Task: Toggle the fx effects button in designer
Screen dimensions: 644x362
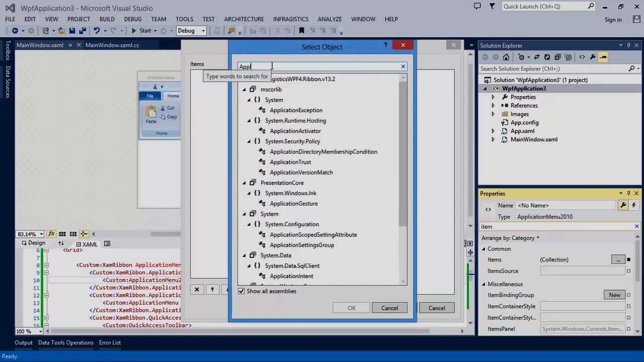Action: coord(51,234)
